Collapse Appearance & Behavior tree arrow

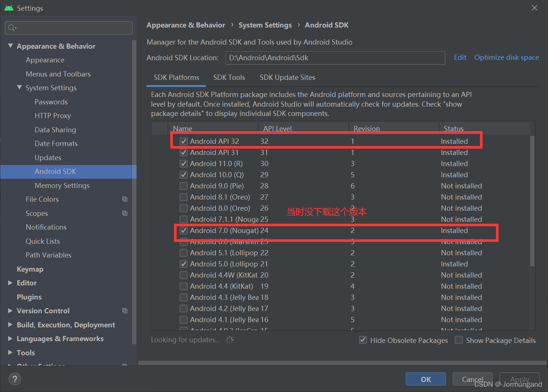click(x=10, y=46)
